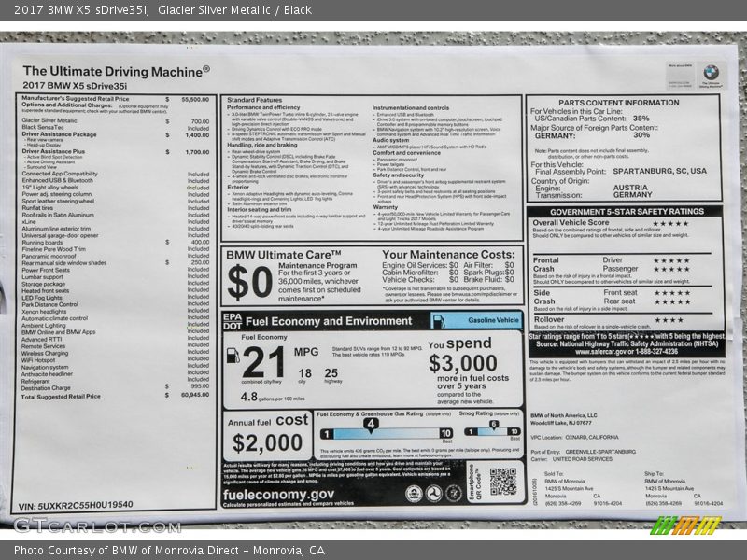Click the Destination Charge 995.00 amount
This screenshot has width=747, height=560.
200,386
